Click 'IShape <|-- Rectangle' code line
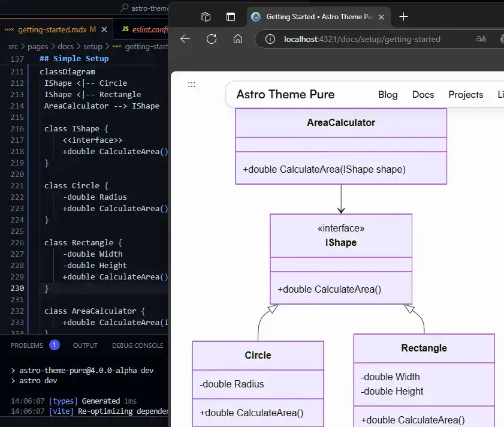504x427 pixels. point(92,95)
